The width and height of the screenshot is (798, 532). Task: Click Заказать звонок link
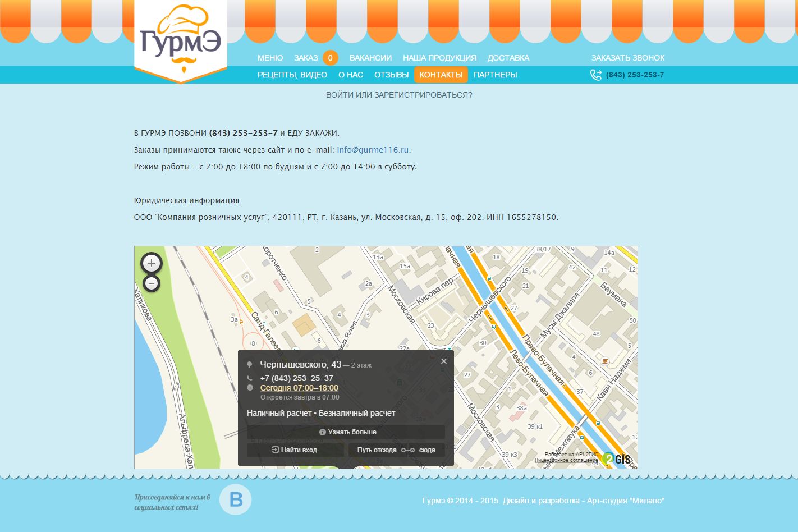[x=627, y=58]
